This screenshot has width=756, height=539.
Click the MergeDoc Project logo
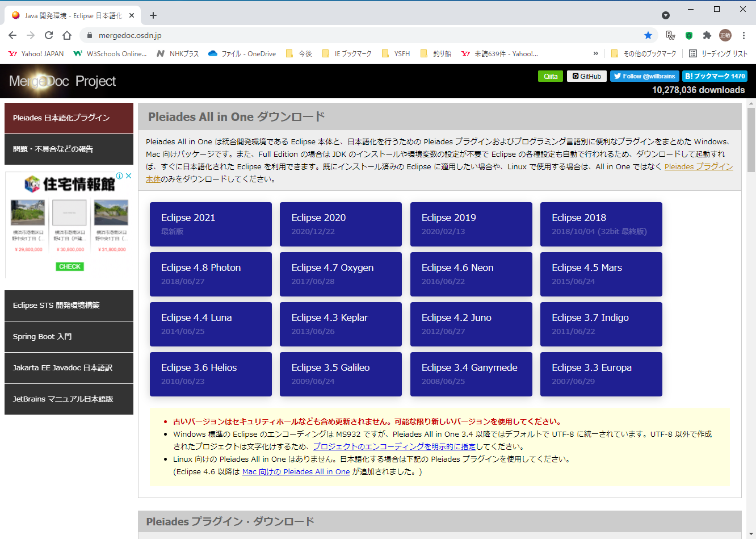[62, 81]
